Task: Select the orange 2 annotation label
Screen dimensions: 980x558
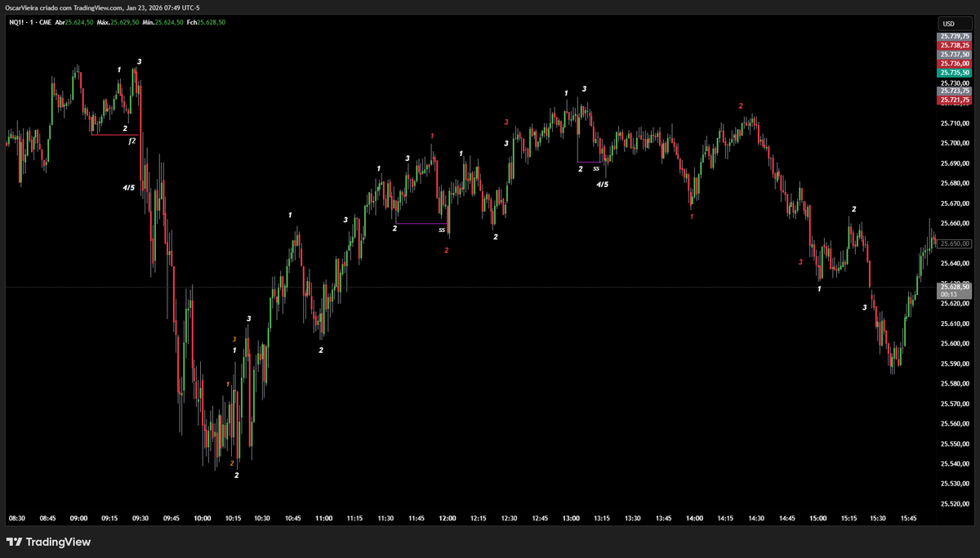Action: [233, 463]
